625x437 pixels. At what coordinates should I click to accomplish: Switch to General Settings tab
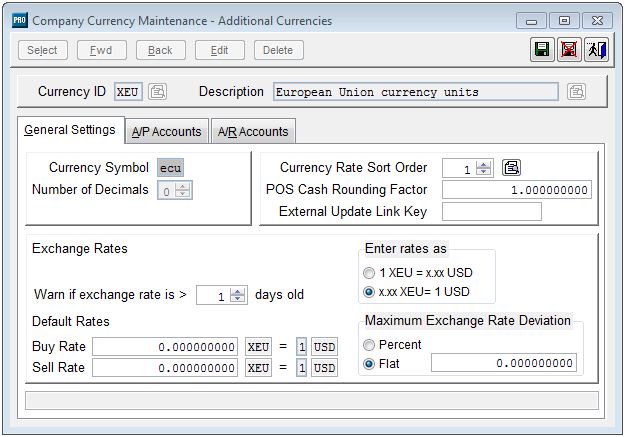[x=70, y=130]
